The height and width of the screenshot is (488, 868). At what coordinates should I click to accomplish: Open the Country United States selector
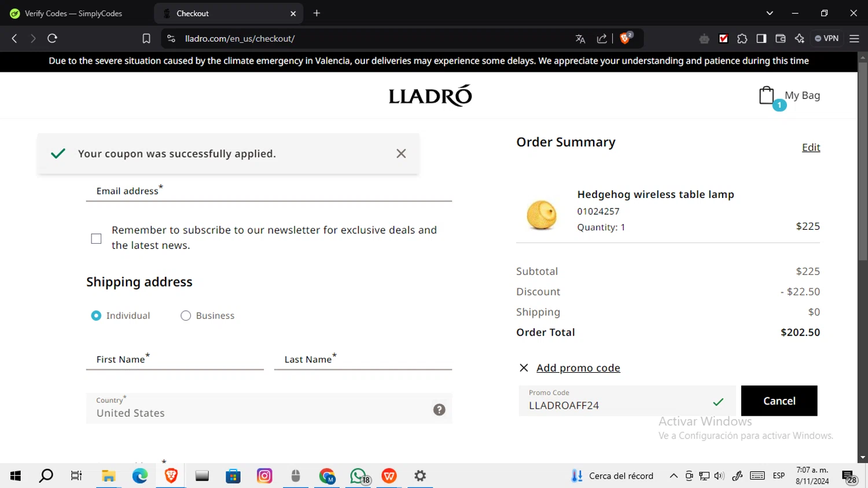pos(269,408)
